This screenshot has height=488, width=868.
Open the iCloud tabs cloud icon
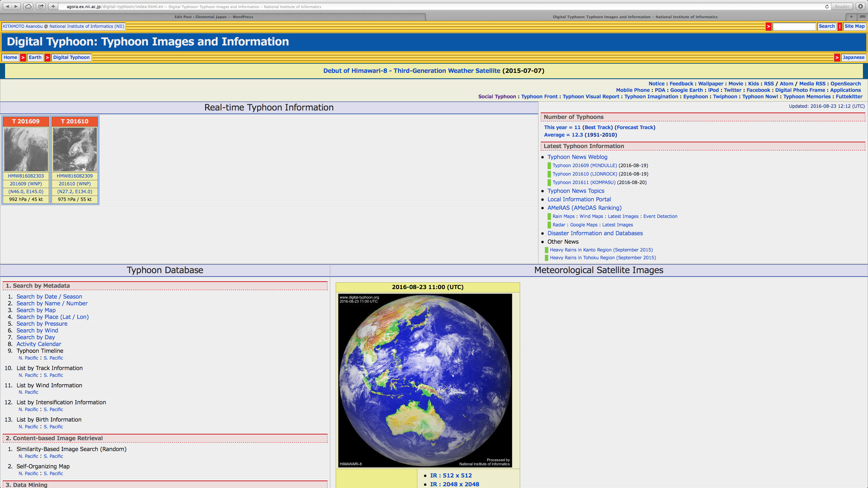[x=28, y=6]
